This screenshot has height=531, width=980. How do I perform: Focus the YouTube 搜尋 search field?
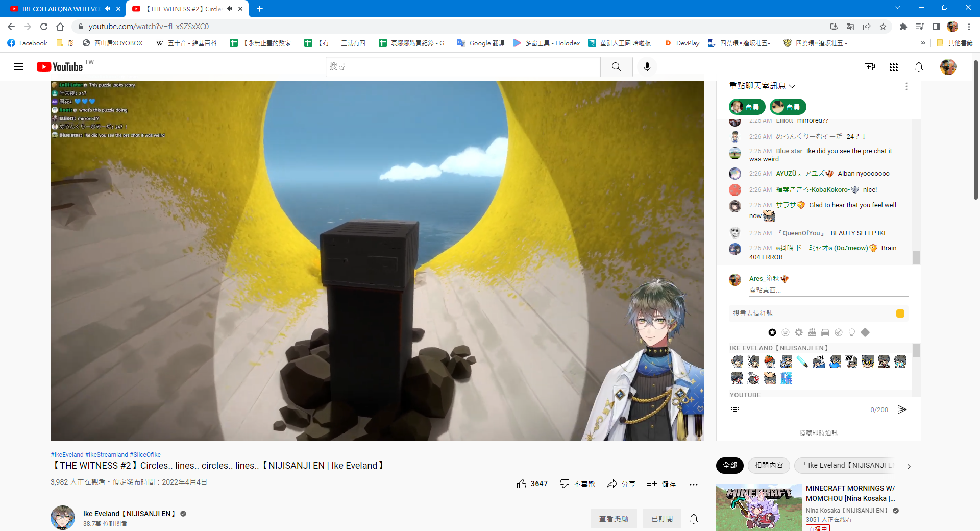pyautogui.click(x=462, y=67)
